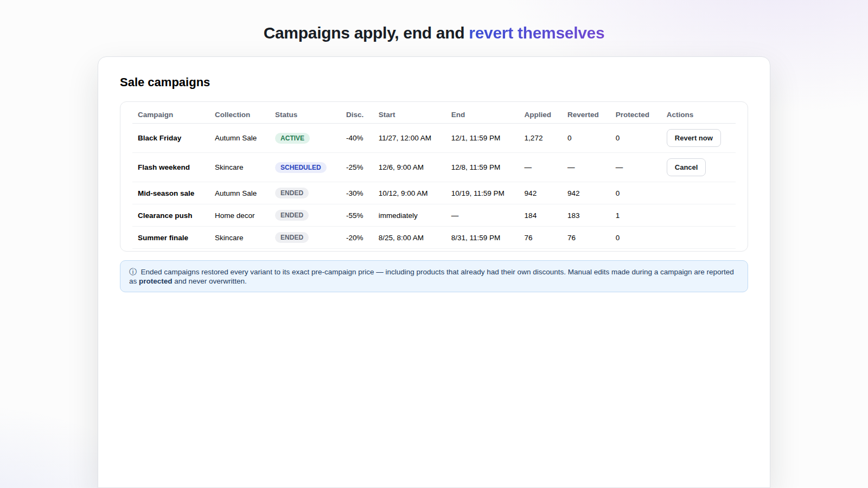868x488 pixels.
Task: Click the -55% discount value
Action: (x=355, y=216)
